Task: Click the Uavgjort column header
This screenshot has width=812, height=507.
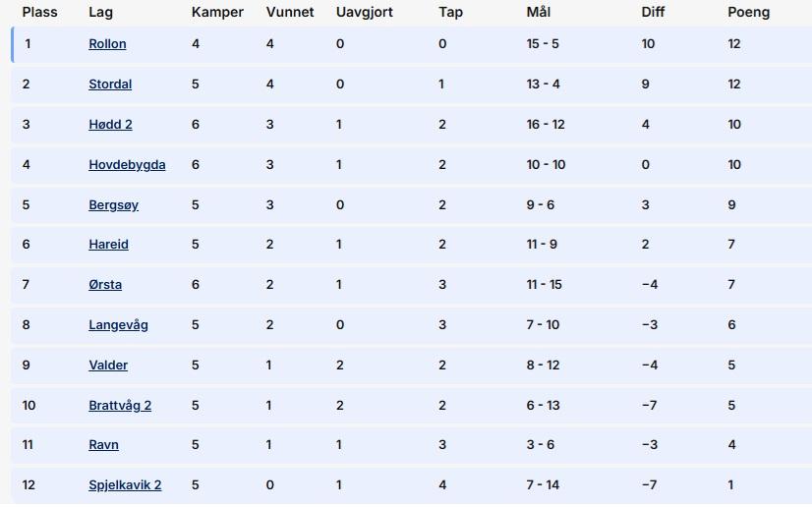Action: [x=364, y=13]
